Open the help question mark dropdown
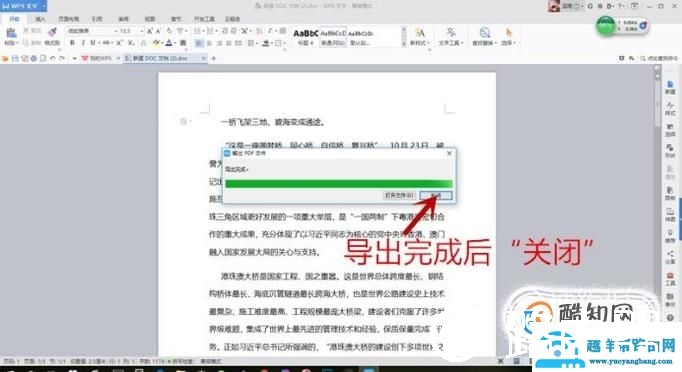 620,6
